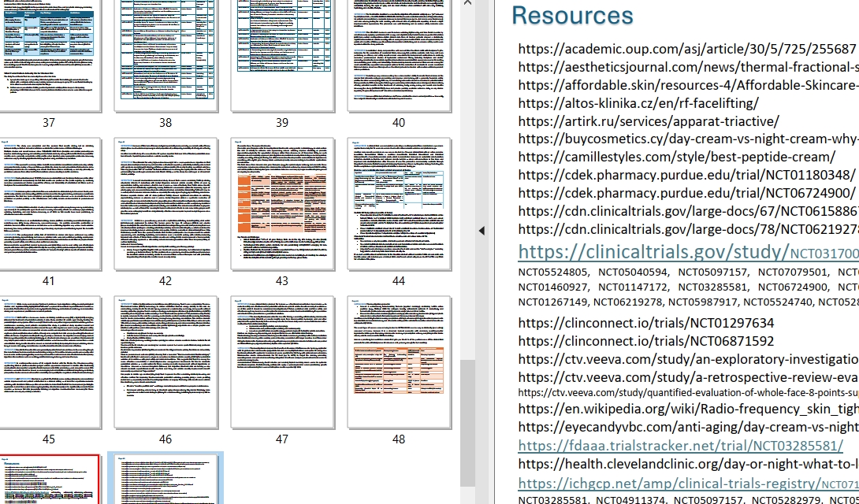Follow the fdaaa.trialstracker.net trial link
The width and height of the screenshot is (859, 504).
680,445
